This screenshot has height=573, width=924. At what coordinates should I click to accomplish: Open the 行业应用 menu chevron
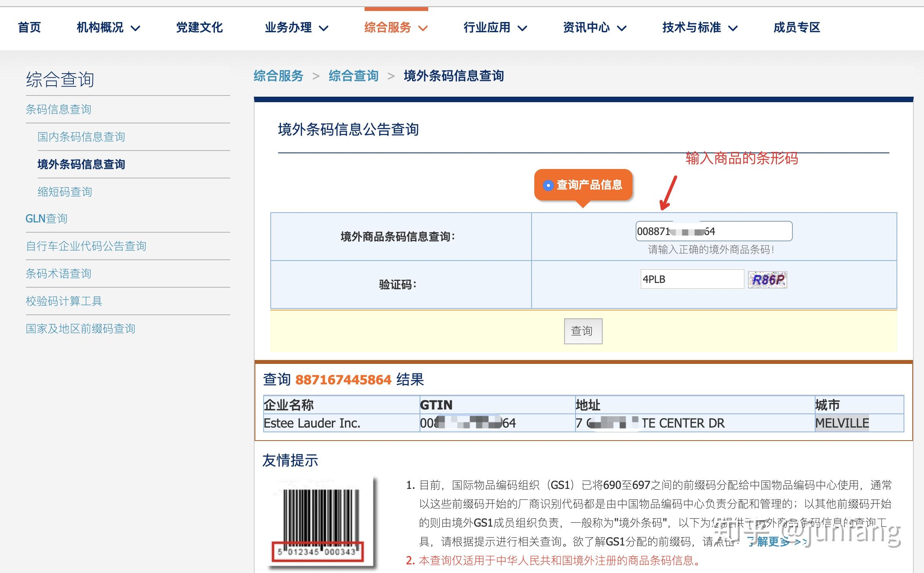[x=522, y=28]
